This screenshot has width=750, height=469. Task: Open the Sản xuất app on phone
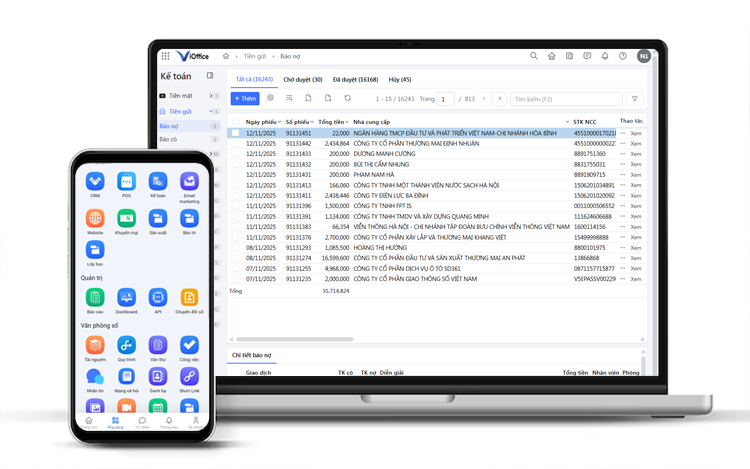[158, 218]
